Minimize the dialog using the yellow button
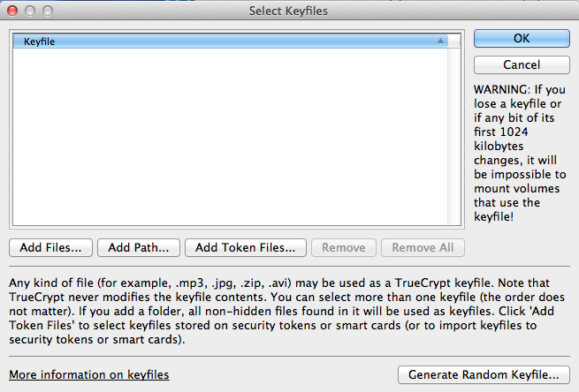The height and width of the screenshot is (392, 579). point(29,11)
